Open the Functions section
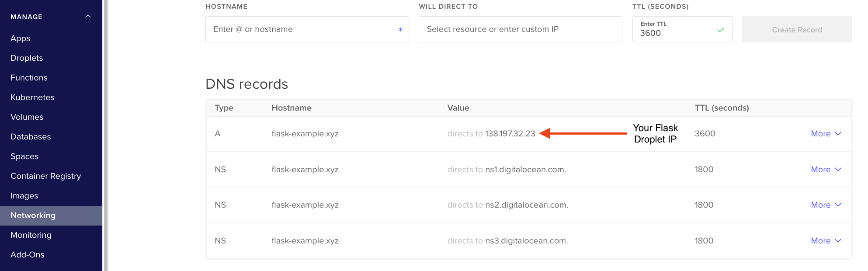This screenshot has height=271, width=868. (29, 77)
